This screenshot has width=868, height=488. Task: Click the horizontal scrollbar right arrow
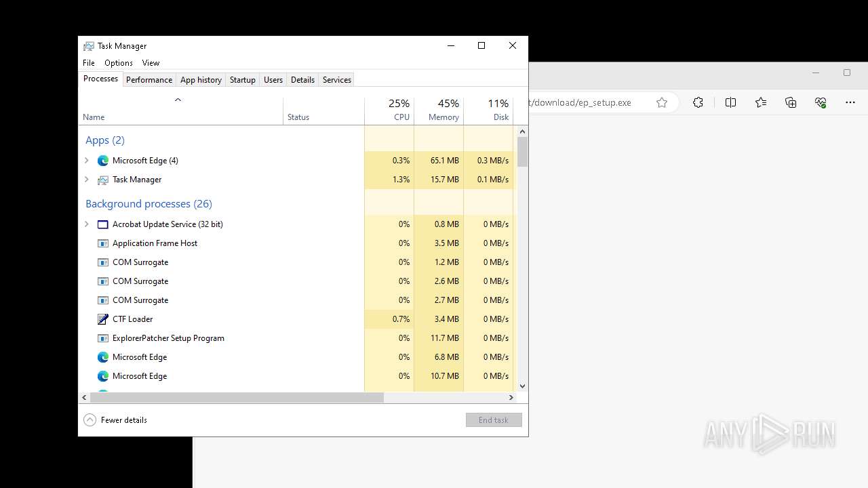(x=511, y=398)
